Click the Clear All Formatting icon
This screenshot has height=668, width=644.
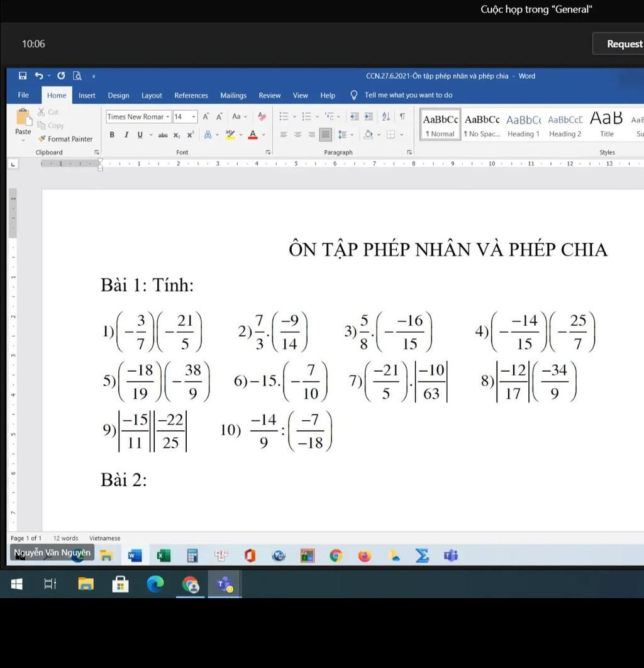pyautogui.click(x=262, y=116)
